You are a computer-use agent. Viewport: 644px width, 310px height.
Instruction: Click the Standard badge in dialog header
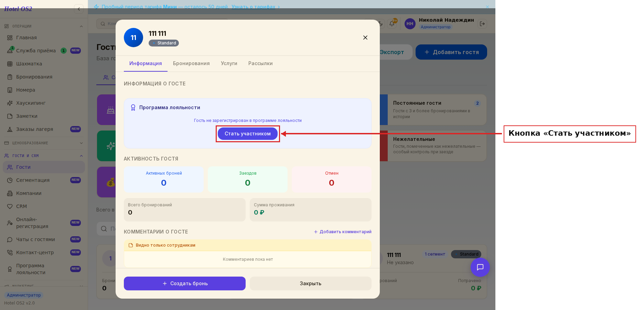pyautogui.click(x=164, y=43)
